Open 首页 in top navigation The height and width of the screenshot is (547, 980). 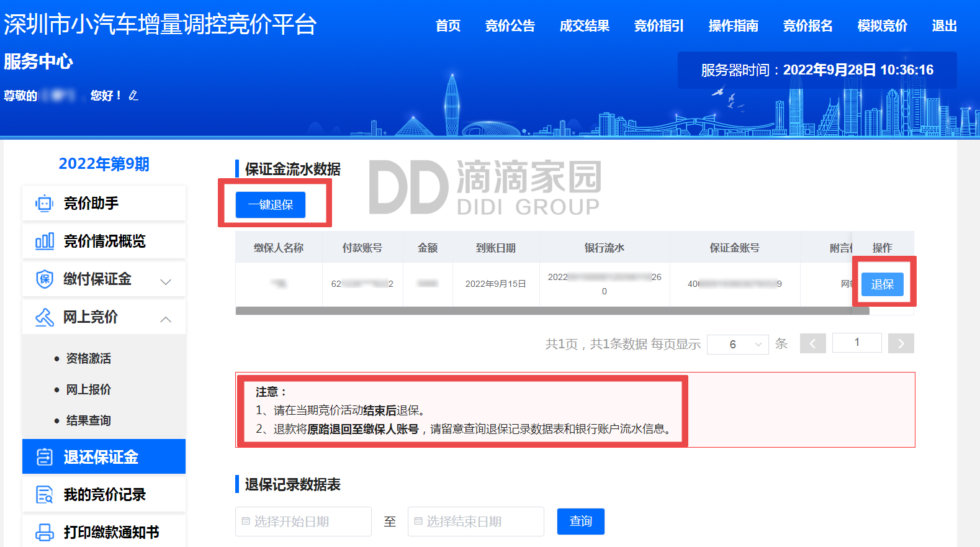click(447, 26)
